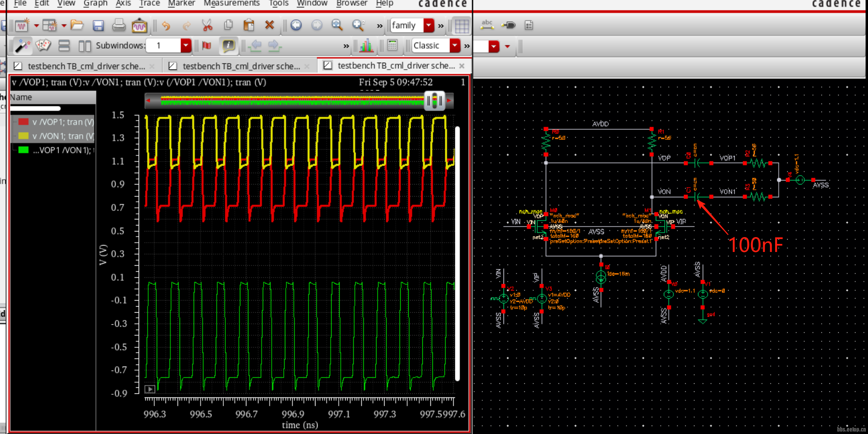Viewport: 868px width, 434px height.
Task: Copy the selected trace
Action: click(x=228, y=25)
